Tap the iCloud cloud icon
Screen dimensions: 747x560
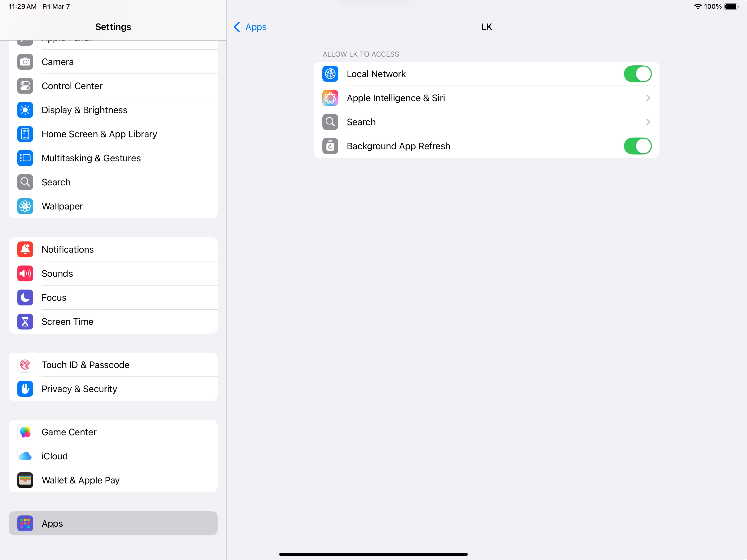(25, 456)
